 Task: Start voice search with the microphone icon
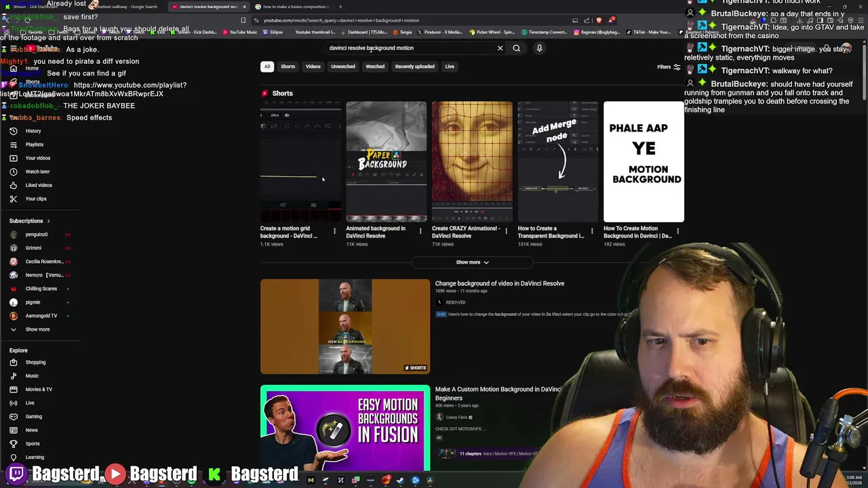[x=540, y=48]
